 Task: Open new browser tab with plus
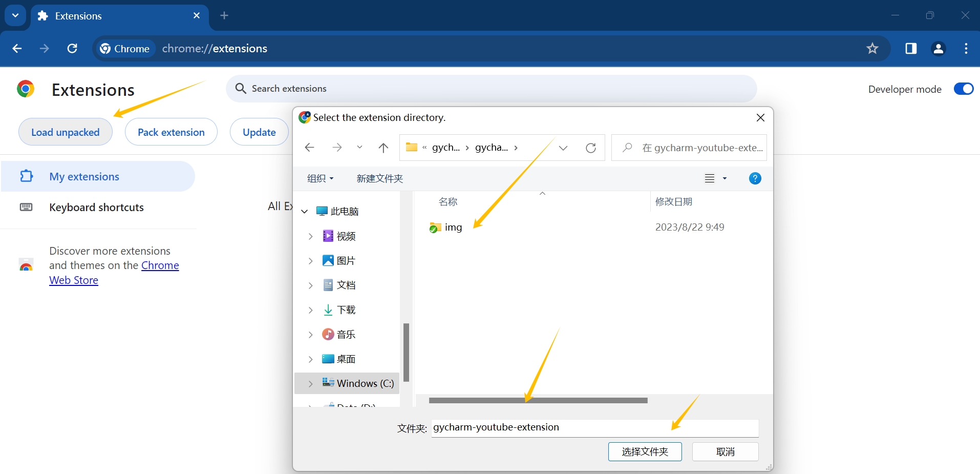click(224, 15)
